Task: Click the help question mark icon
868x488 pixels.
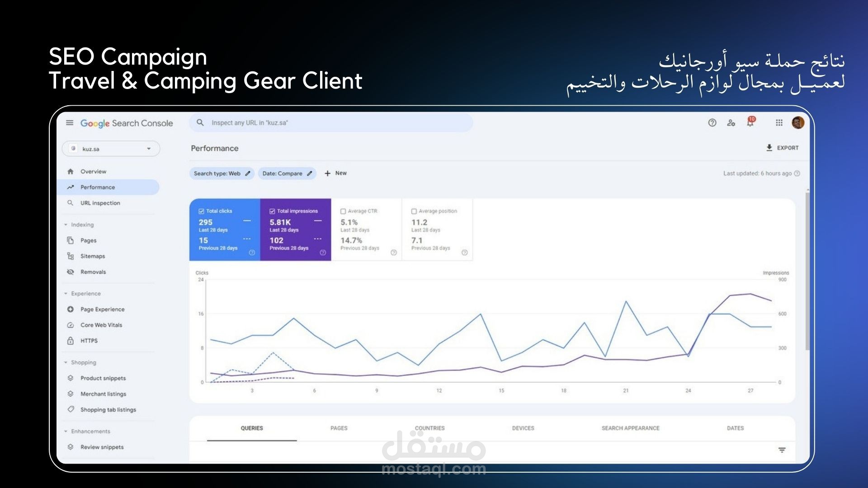Action: (x=712, y=123)
